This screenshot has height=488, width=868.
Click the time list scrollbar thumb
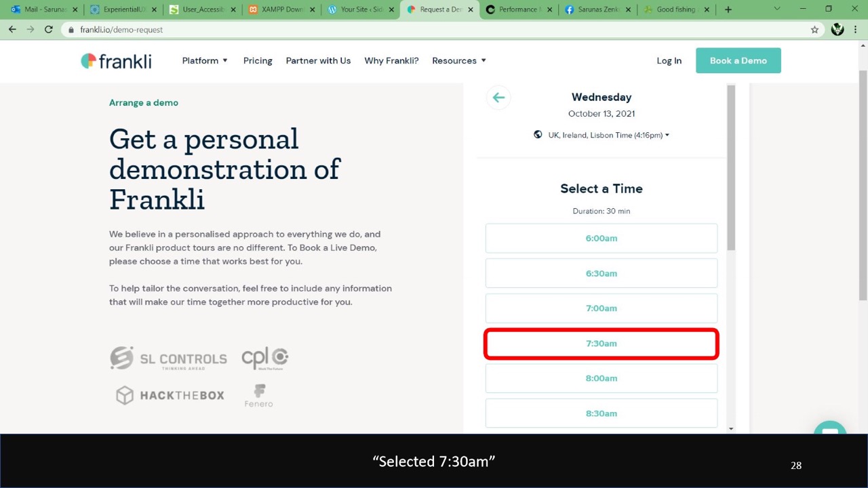click(x=731, y=167)
